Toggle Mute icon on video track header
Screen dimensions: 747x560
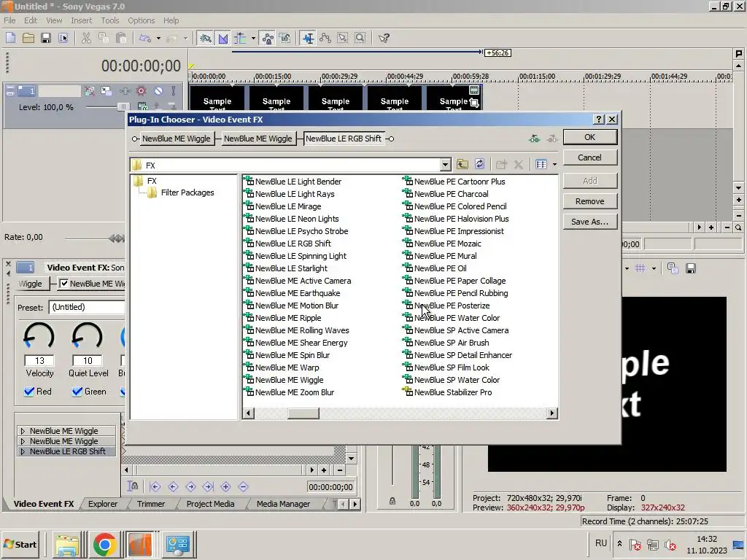[158, 90]
